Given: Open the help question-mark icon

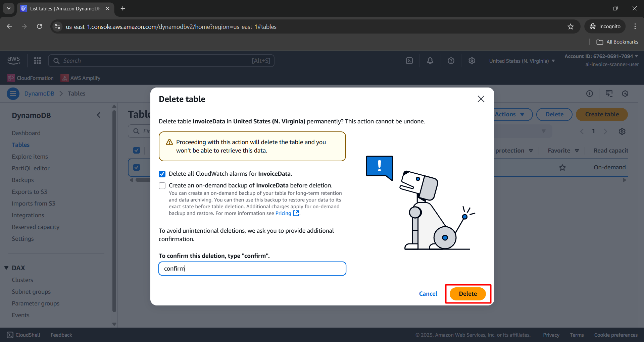Looking at the screenshot, I should click(x=451, y=61).
